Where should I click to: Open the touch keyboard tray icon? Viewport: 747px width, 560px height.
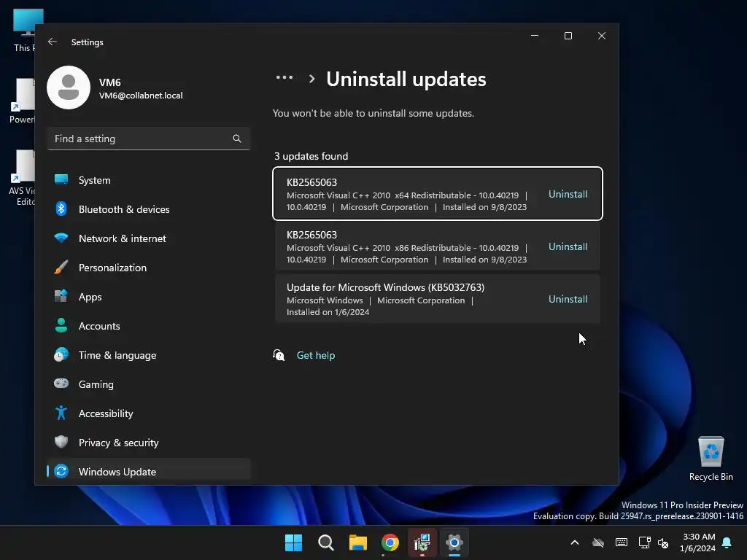[622, 542]
